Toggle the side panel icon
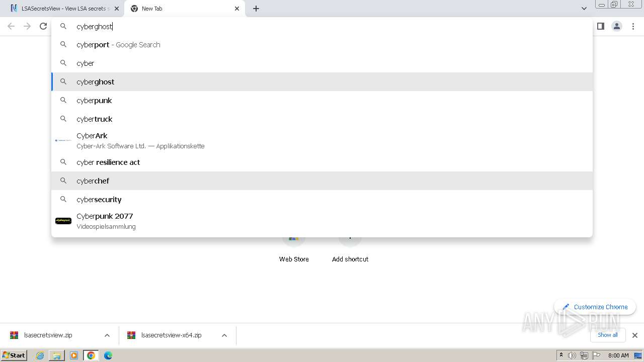This screenshot has width=644, height=362. [x=601, y=26]
